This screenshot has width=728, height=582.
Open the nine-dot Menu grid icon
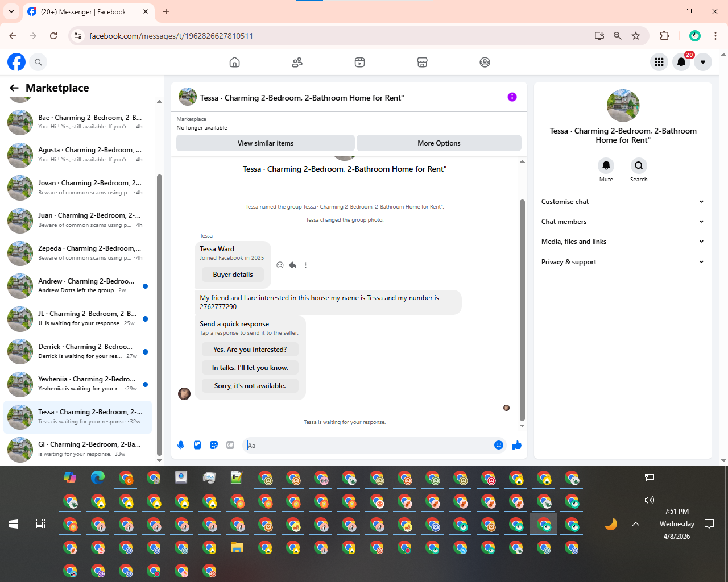(x=659, y=62)
